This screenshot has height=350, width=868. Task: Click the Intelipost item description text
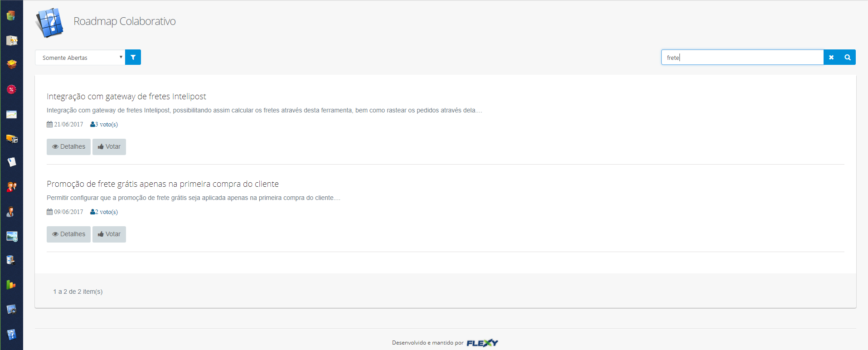(x=264, y=110)
